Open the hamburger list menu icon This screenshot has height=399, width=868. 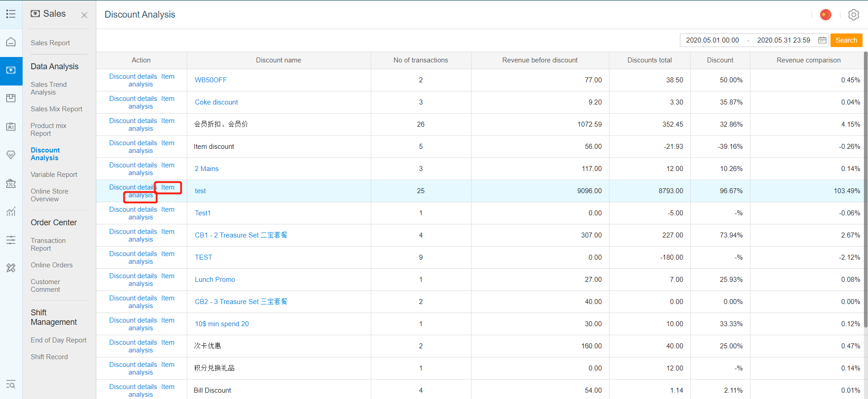click(x=11, y=14)
